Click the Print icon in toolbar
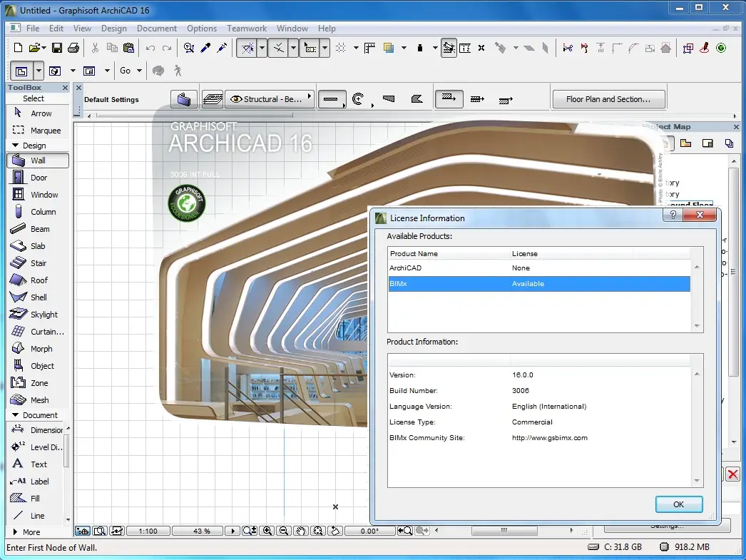 [x=73, y=48]
